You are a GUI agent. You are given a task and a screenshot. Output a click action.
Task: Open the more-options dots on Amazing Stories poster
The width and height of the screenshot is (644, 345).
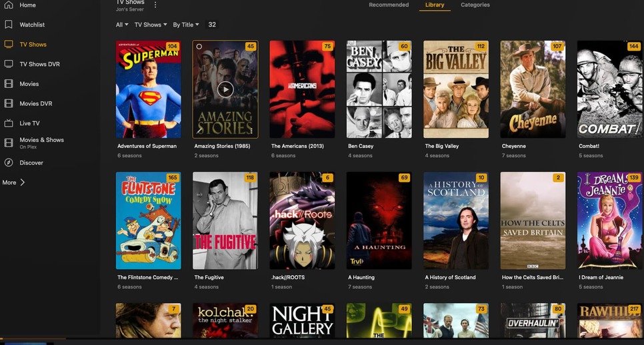252,131
